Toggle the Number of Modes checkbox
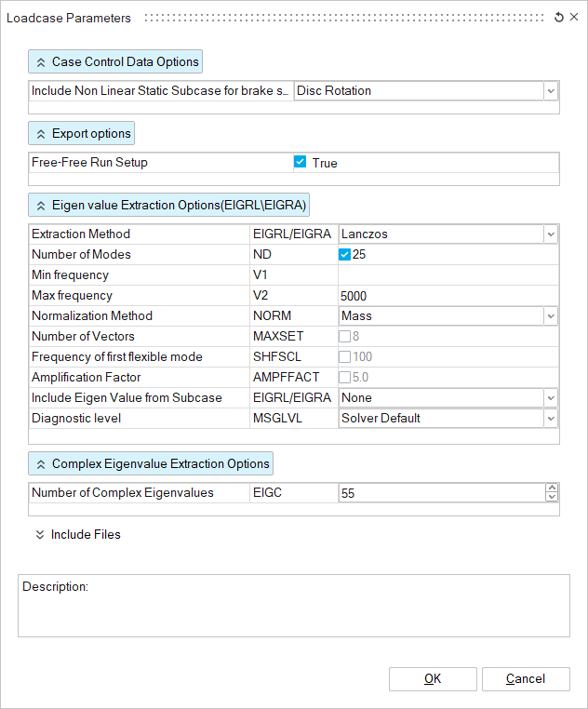588x709 pixels. pyautogui.click(x=345, y=255)
